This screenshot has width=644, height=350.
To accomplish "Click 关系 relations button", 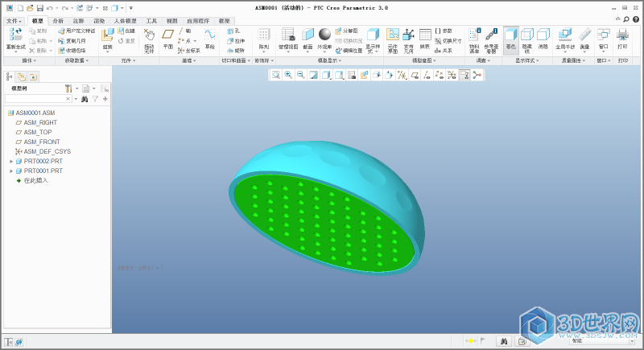I will (444, 51).
